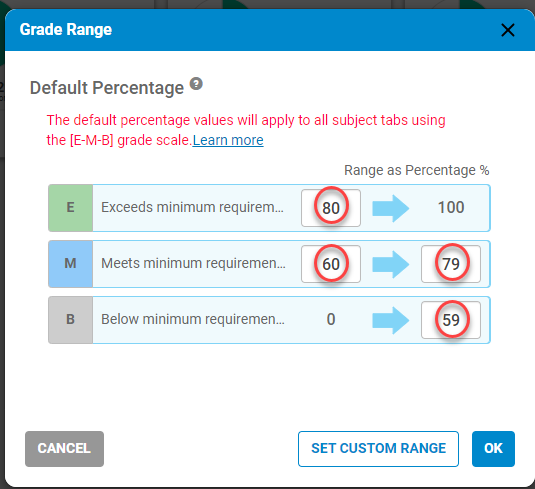The height and width of the screenshot is (489, 535).
Task: Click the Below minimum requirement label
Action: click(193, 319)
